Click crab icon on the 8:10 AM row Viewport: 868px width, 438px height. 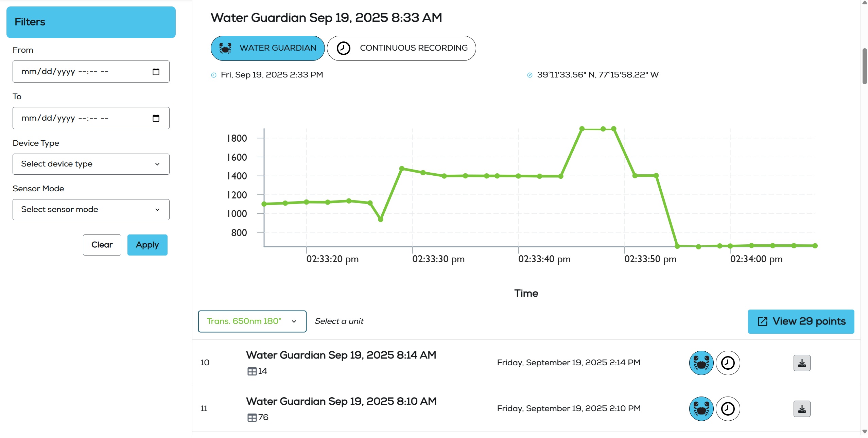[x=701, y=409]
